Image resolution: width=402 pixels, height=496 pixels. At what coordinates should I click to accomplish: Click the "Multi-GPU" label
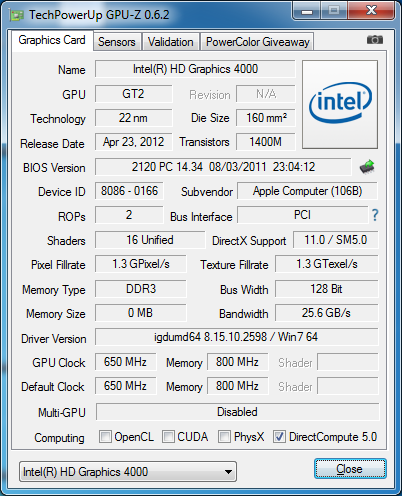pos(62,413)
